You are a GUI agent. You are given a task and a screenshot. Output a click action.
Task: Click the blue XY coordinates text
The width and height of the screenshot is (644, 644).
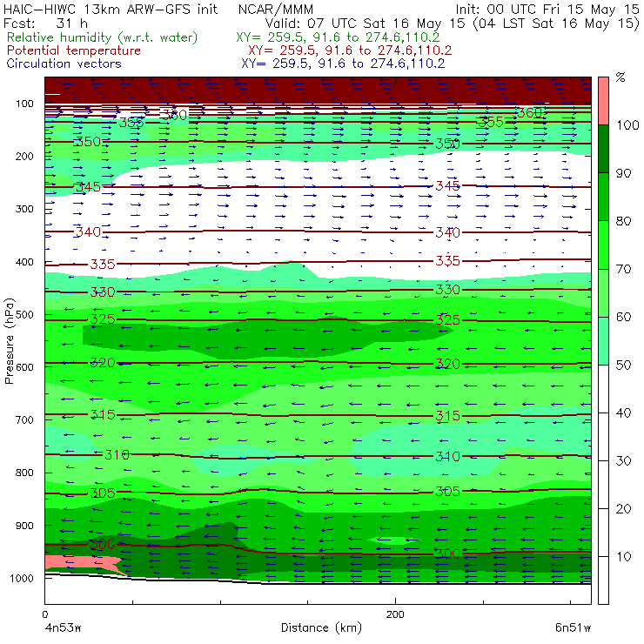pyautogui.click(x=343, y=64)
